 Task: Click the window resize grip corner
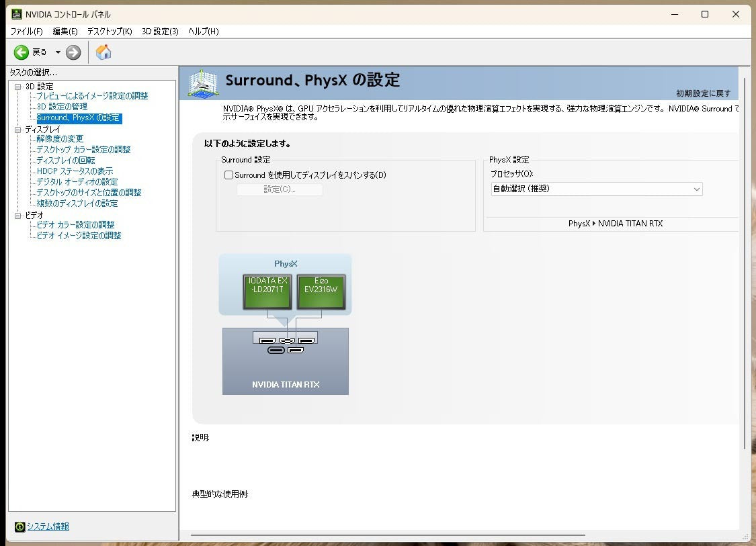[747, 537]
